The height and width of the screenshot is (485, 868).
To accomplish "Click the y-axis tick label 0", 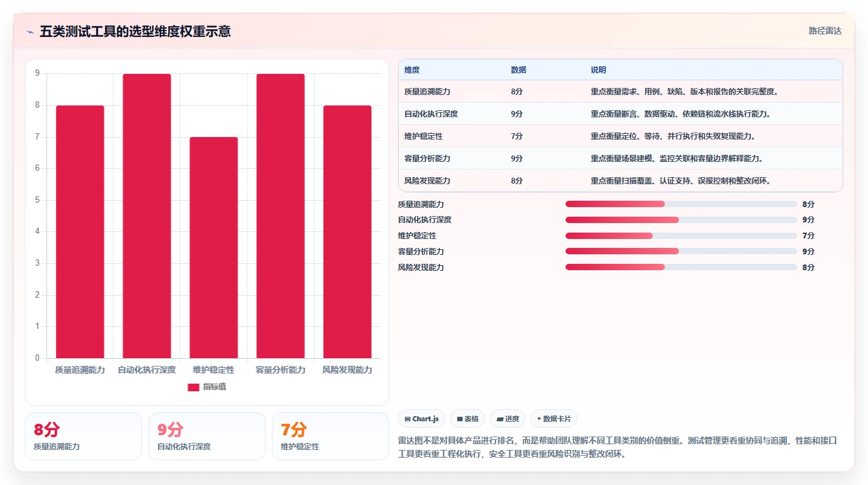I will click(x=38, y=358).
